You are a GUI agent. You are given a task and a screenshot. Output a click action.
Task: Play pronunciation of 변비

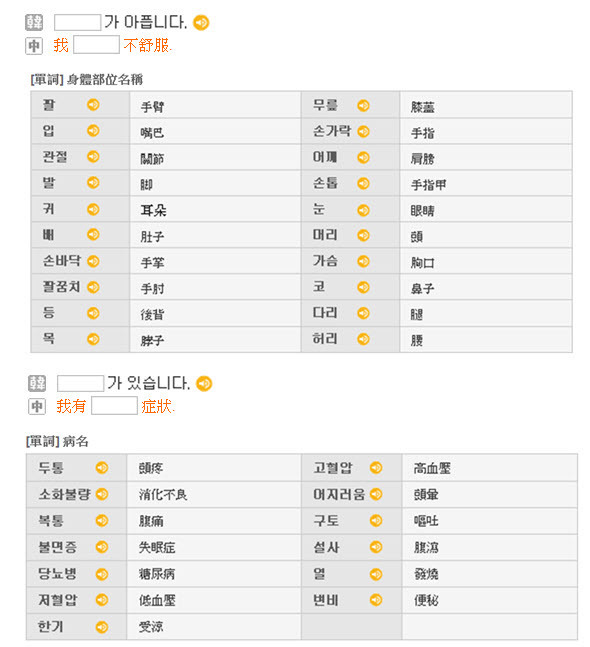click(376, 600)
